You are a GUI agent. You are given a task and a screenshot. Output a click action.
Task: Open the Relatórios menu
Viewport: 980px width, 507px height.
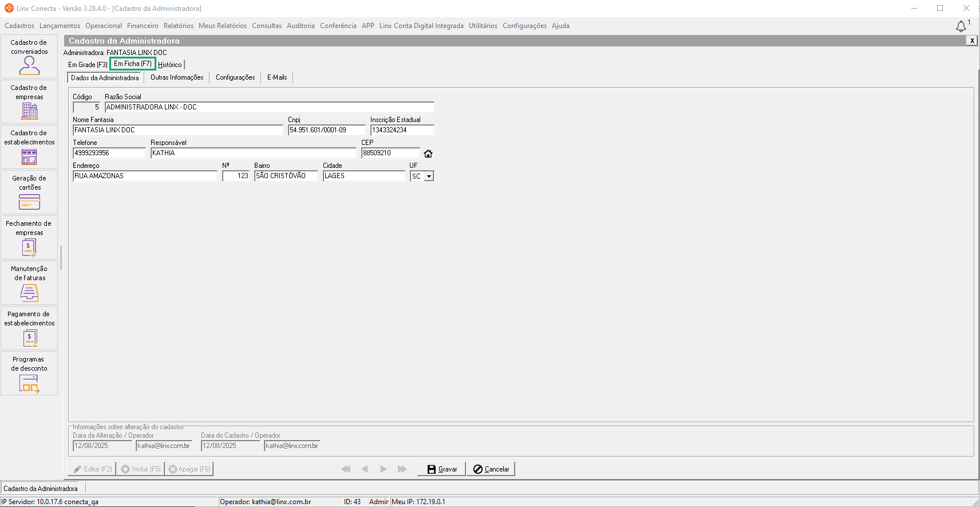(x=179, y=26)
